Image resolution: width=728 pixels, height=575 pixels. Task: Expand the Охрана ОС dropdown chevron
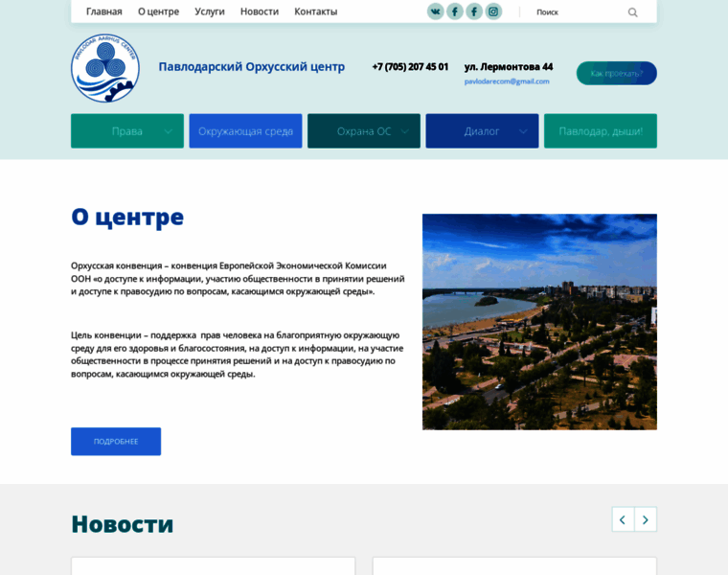click(x=405, y=131)
